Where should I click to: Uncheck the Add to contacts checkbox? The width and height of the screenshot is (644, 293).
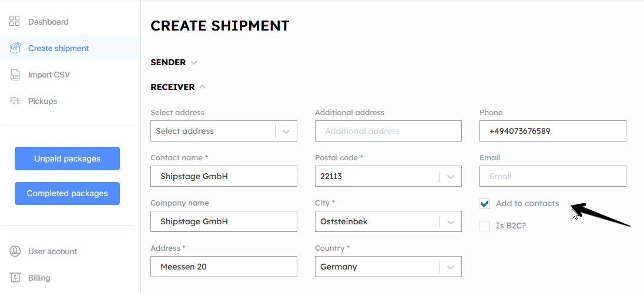coord(485,204)
